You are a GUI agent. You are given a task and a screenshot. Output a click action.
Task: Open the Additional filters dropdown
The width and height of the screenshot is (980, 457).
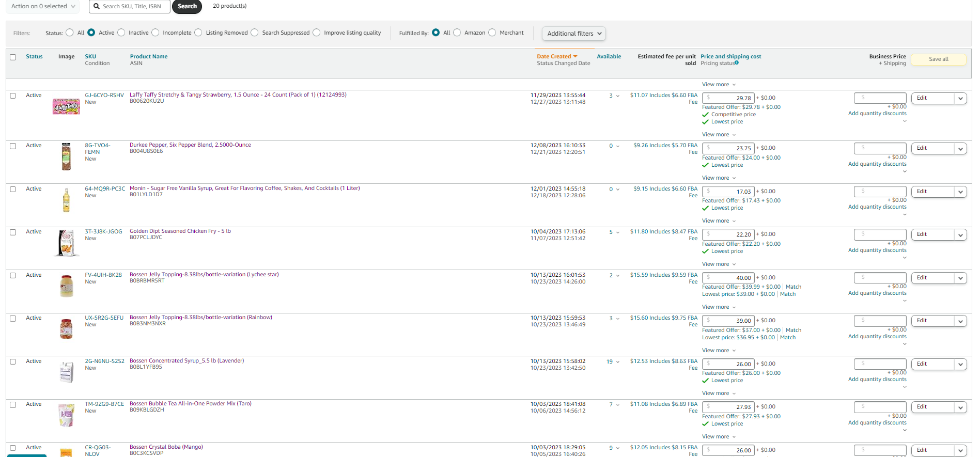574,34
